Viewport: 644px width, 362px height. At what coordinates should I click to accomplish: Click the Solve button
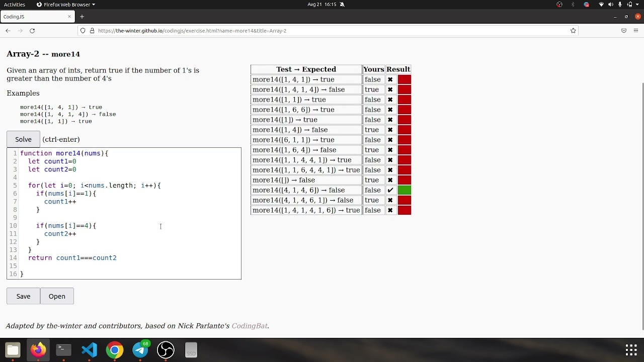(x=23, y=139)
